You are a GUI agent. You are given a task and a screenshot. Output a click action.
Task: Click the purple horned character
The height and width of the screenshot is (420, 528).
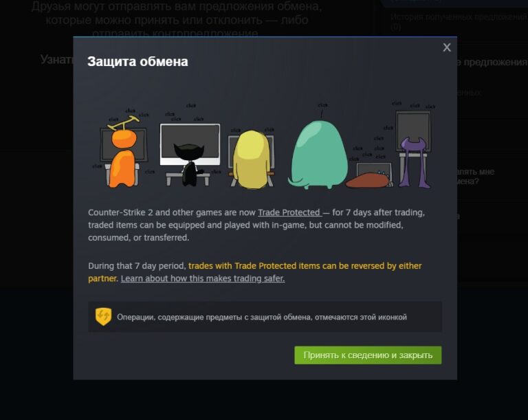(x=414, y=162)
